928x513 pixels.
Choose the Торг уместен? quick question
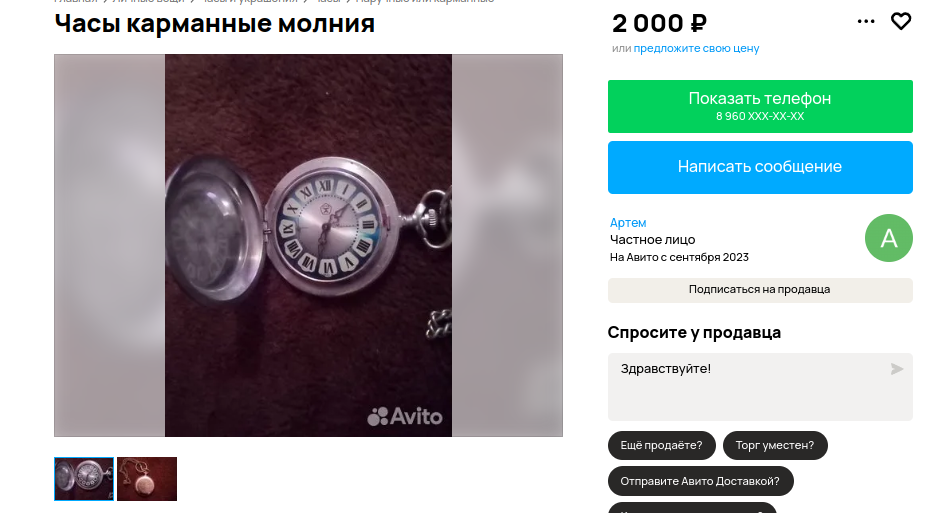pos(775,445)
